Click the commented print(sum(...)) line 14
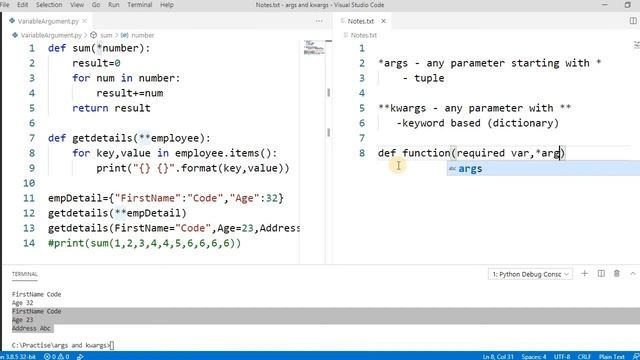The width and height of the screenshot is (640, 360). [x=144, y=243]
